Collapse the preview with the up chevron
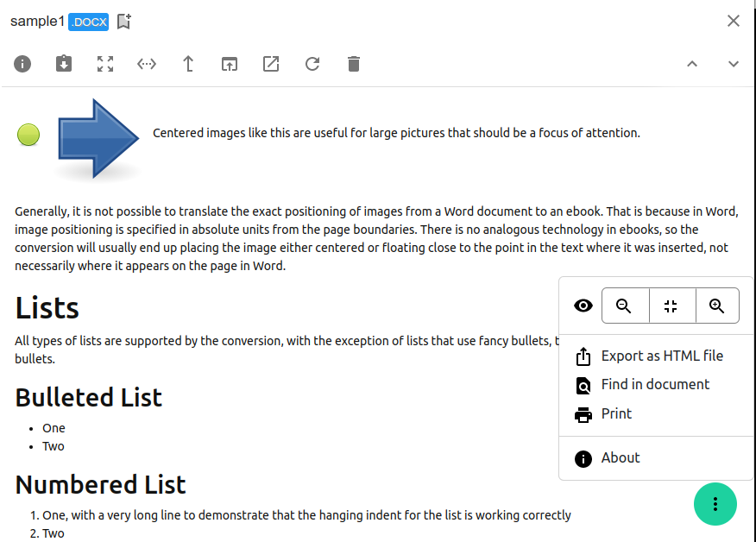The image size is (756, 542). 691,64
